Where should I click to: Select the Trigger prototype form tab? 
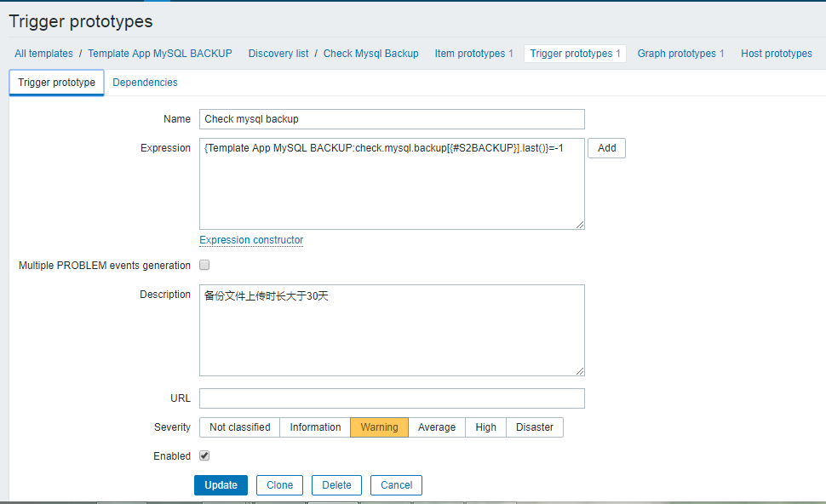pos(56,83)
